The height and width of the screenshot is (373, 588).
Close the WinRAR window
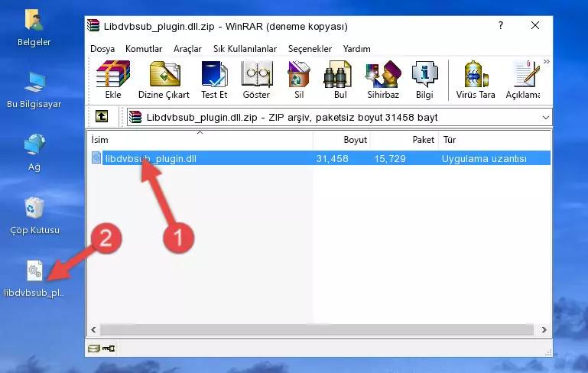tap(535, 25)
